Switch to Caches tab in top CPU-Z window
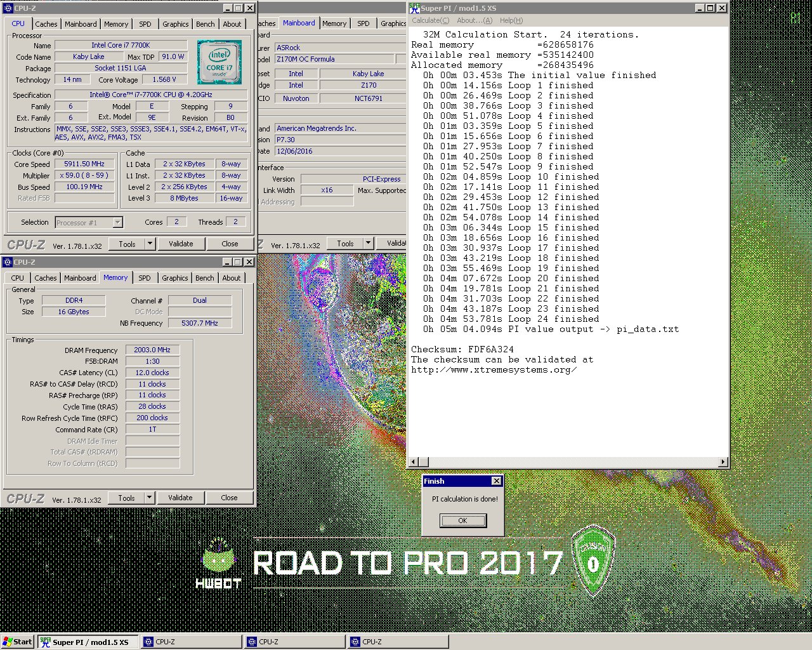Image resolution: width=812 pixels, height=650 pixels. (x=46, y=24)
